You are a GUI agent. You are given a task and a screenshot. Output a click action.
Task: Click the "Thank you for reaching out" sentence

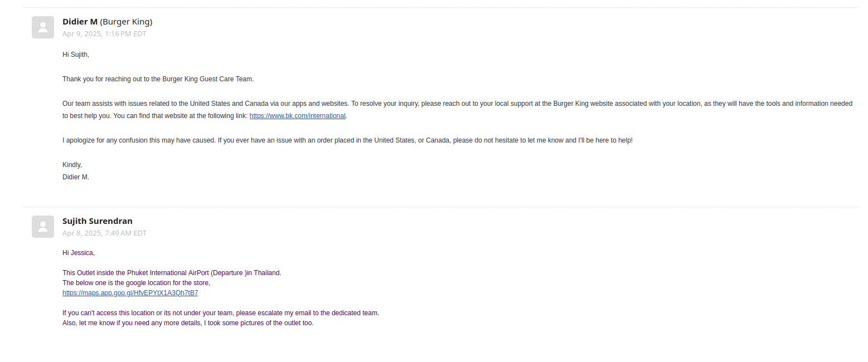158,79
